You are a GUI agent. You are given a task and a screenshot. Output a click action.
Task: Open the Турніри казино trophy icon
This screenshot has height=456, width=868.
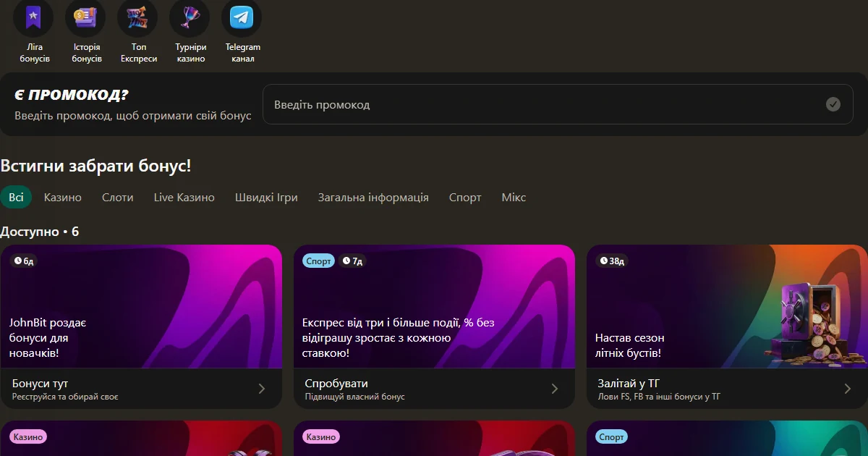point(190,17)
